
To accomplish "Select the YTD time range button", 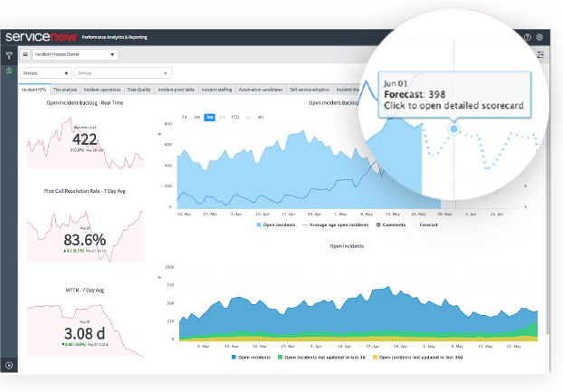I will (x=234, y=117).
